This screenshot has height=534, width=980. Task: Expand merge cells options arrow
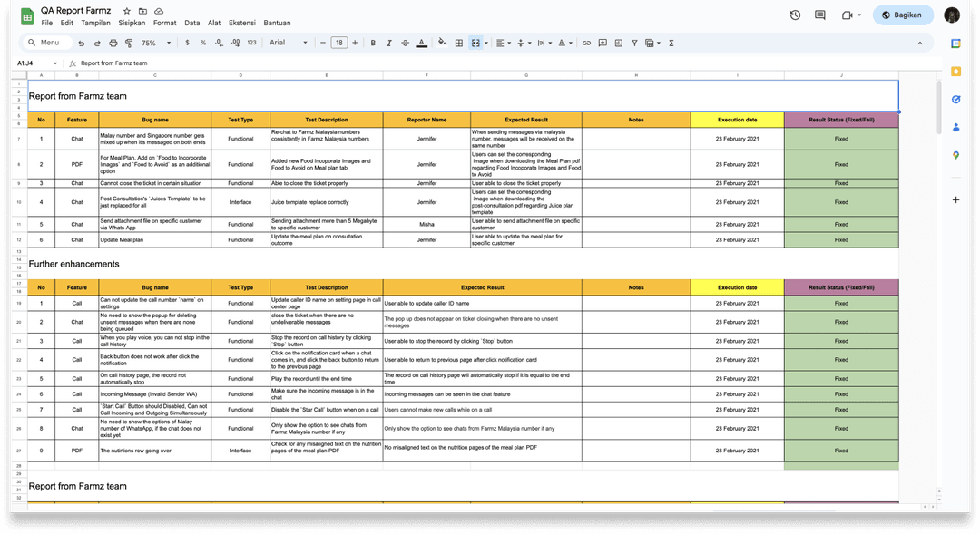point(486,44)
